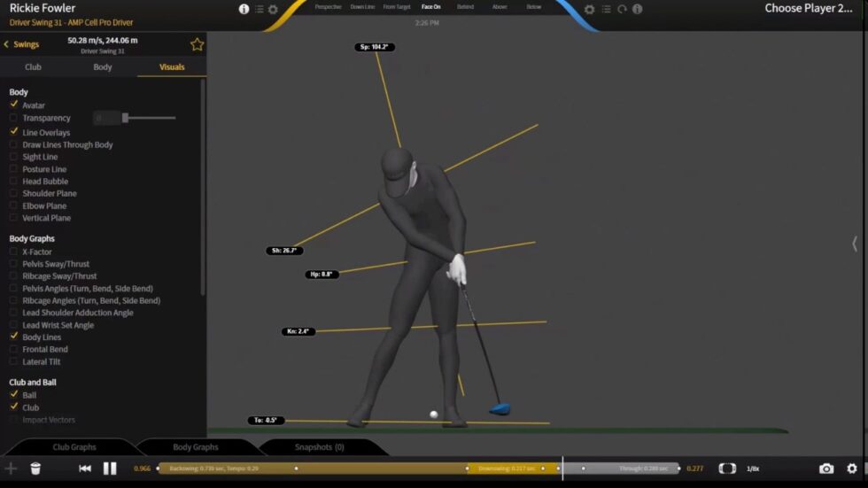Take a snapshot with the camera icon

pyautogui.click(x=826, y=469)
